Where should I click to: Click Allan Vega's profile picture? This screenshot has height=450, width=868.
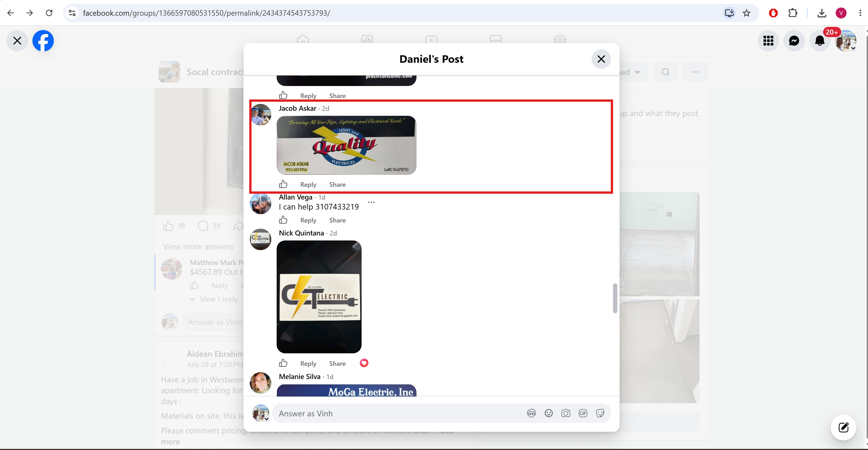[x=260, y=204]
